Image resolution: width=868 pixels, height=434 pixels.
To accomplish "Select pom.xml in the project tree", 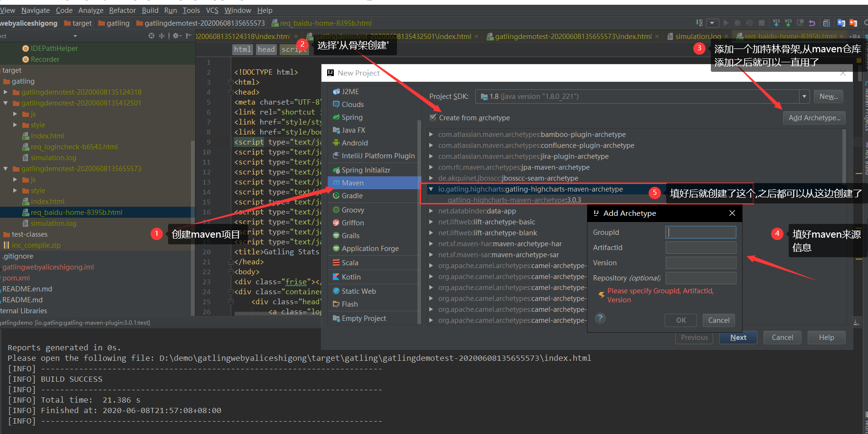I will pyautogui.click(x=16, y=278).
